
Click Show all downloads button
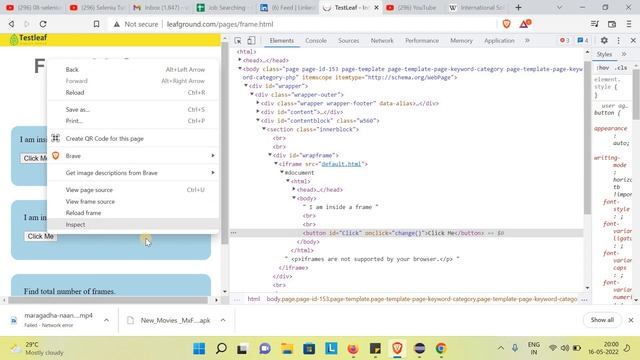(x=602, y=320)
